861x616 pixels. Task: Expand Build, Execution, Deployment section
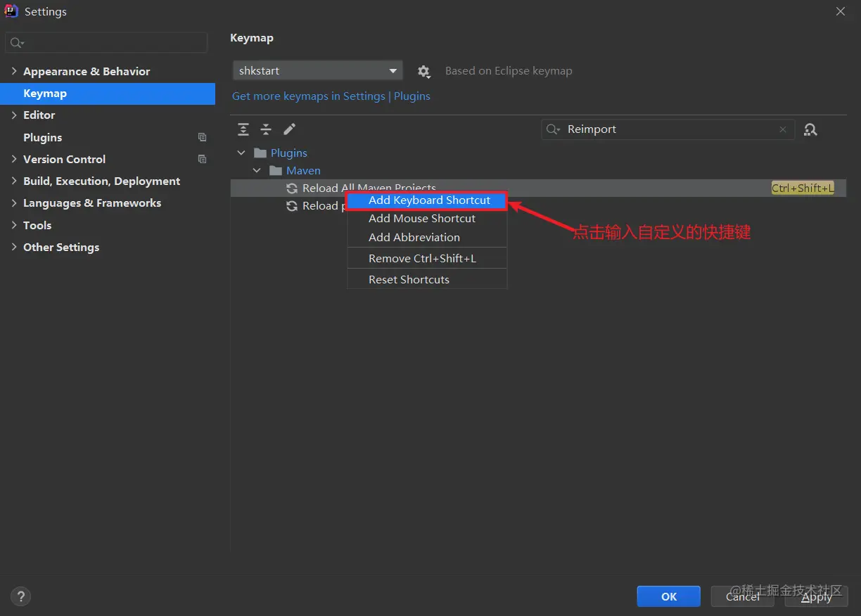(13, 181)
